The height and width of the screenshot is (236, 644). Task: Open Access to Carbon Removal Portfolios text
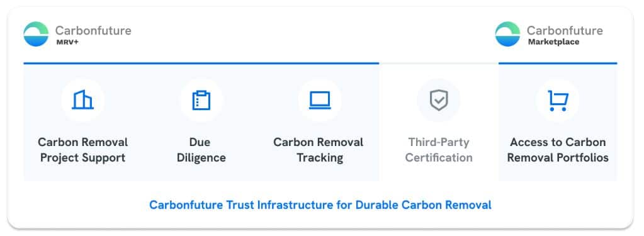click(558, 150)
